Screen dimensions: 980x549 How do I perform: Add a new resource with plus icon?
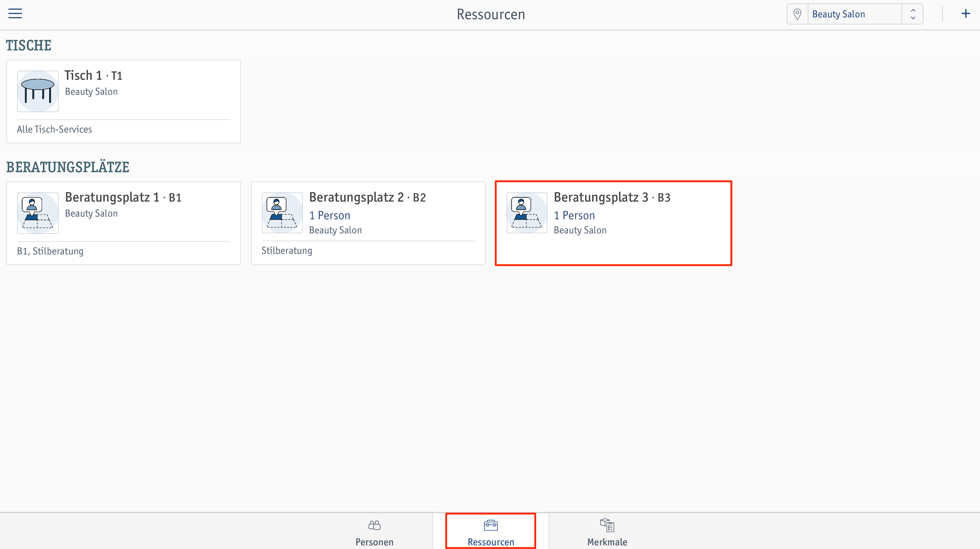[x=966, y=14]
